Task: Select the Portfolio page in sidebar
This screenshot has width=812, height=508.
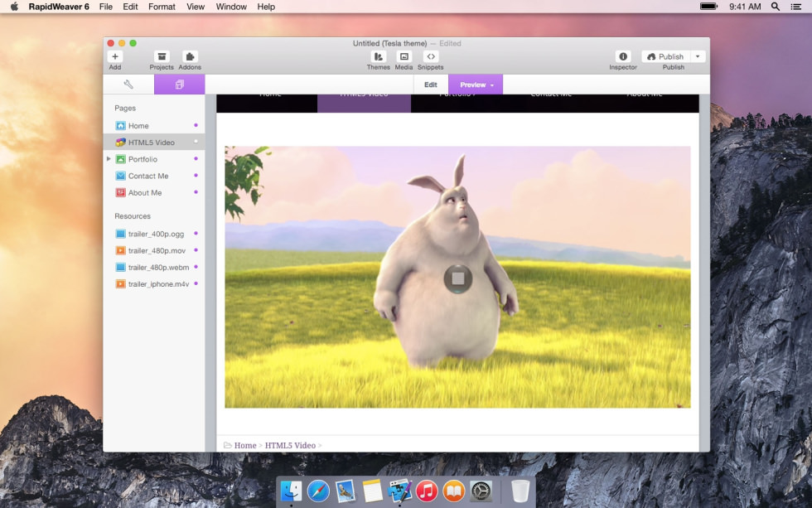Action: pyautogui.click(x=154, y=159)
